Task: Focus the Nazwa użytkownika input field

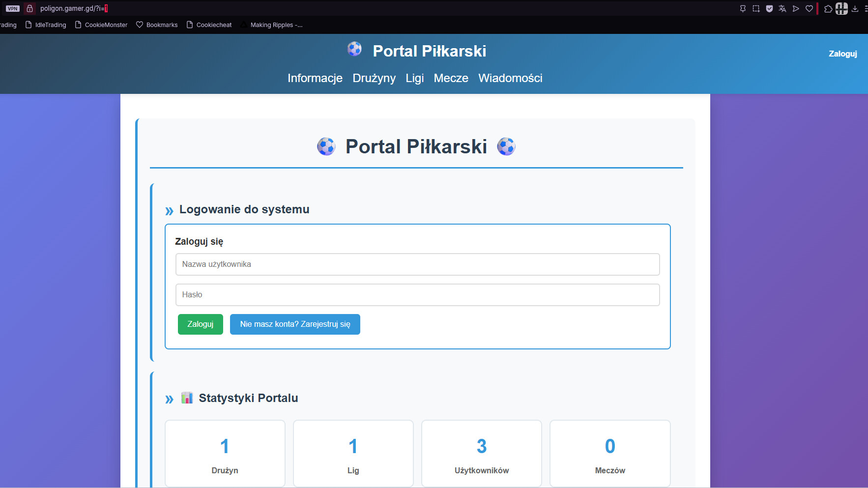Action: point(417,264)
